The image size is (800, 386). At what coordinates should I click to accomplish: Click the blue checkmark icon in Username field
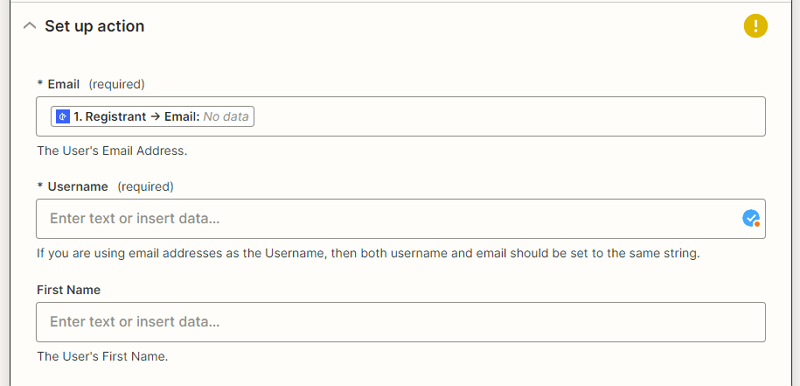[751, 218]
